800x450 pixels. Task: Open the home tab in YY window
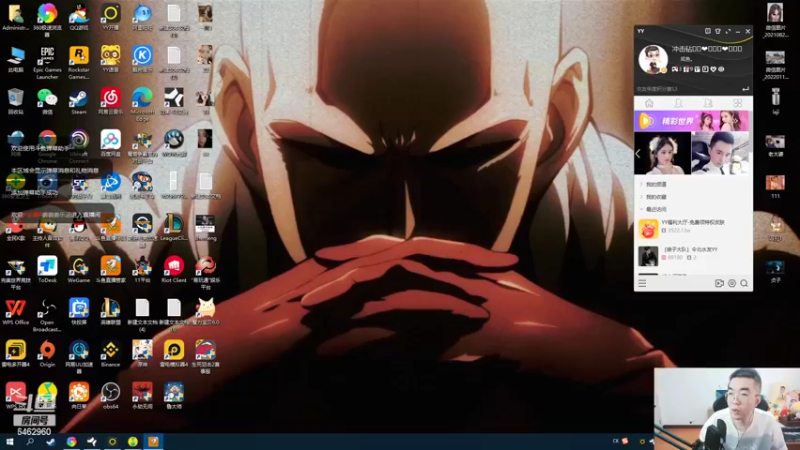649,103
